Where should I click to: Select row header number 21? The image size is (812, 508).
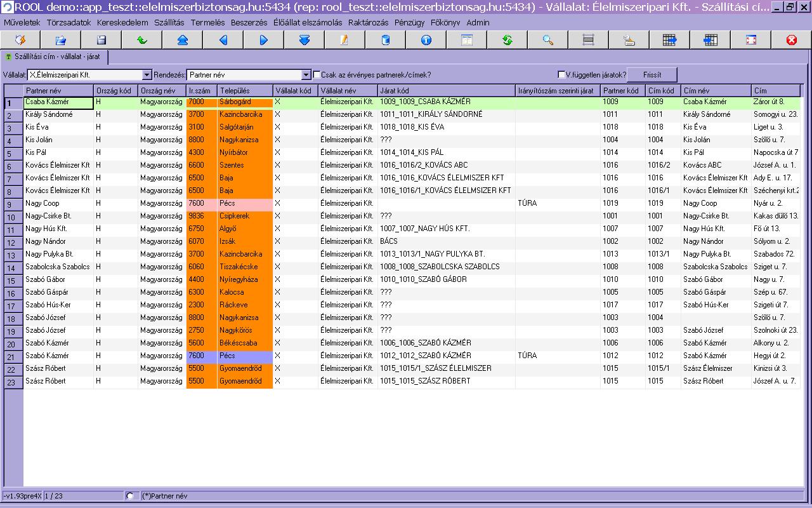pyautogui.click(x=13, y=356)
